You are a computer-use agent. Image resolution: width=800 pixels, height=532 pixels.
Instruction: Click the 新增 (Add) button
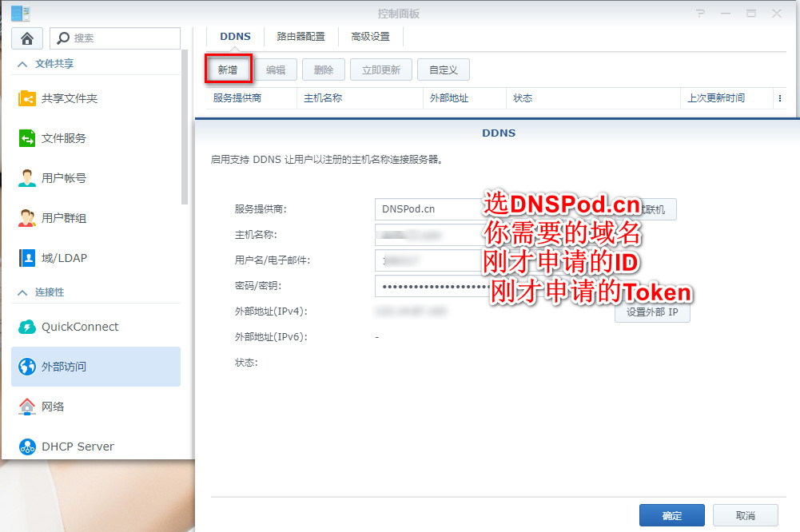click(x=228, y=69)
